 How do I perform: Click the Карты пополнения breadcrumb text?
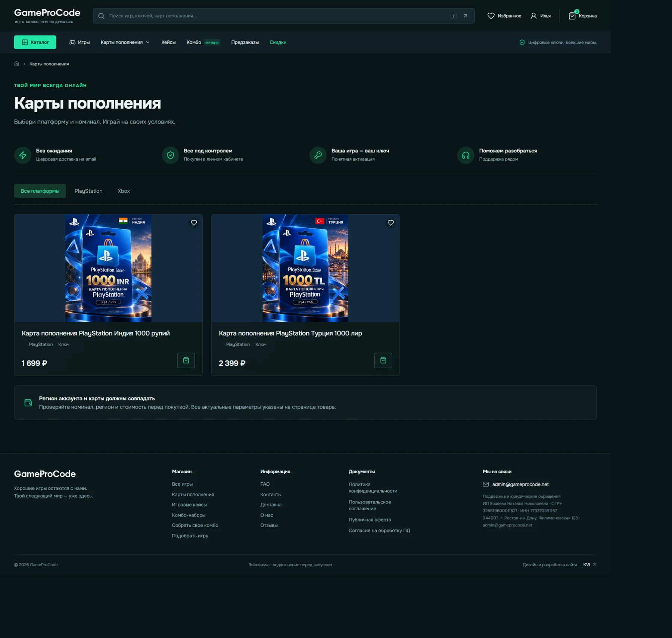tap(49, 64)
